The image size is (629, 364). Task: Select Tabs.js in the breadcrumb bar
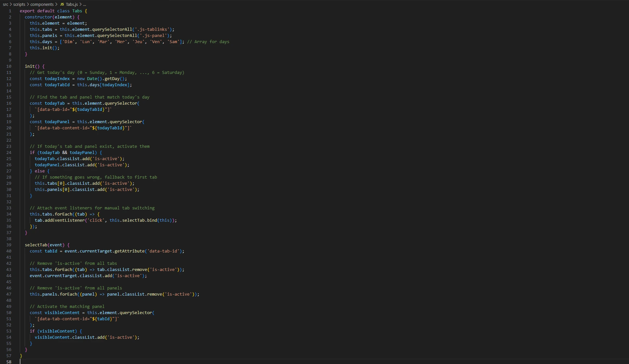[x=71, y=4]
